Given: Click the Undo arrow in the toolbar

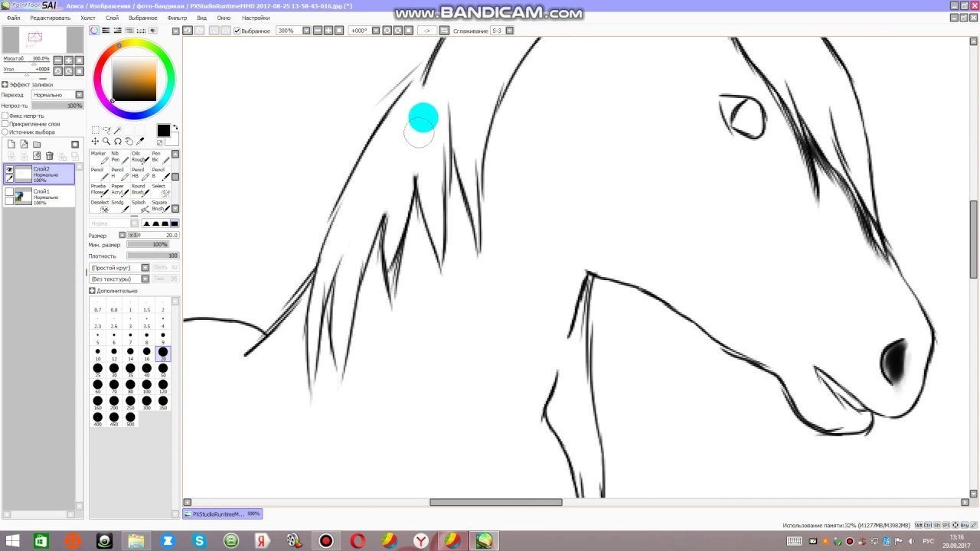Looking at the screenshot, I should coord(187,31).
